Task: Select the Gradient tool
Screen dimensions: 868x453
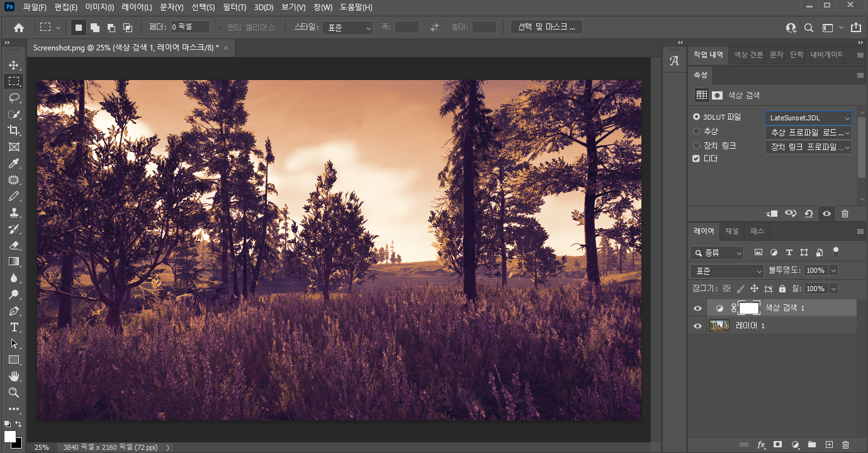Action: coord(14,261)
